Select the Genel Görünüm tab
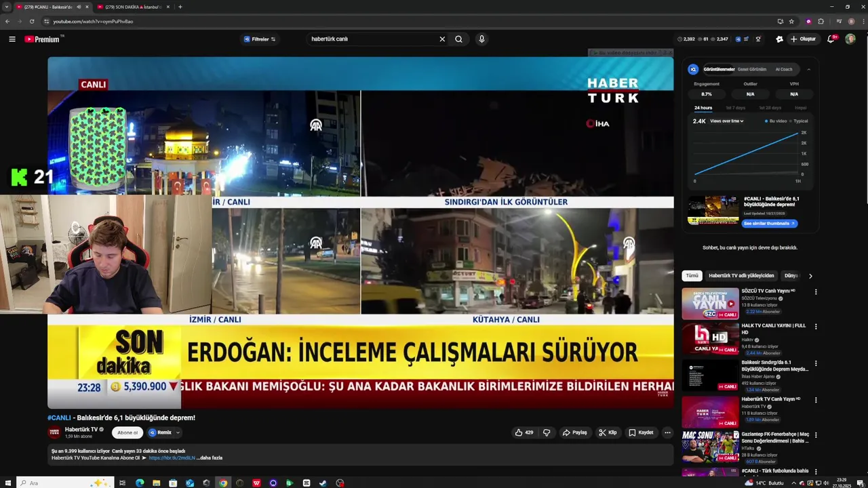 tap(752, 69)
